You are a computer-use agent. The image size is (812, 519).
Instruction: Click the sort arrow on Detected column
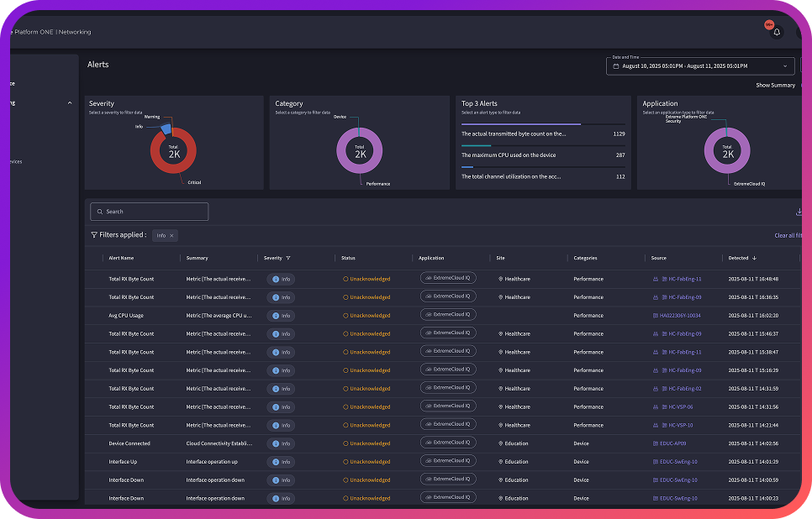pos(754,258)
